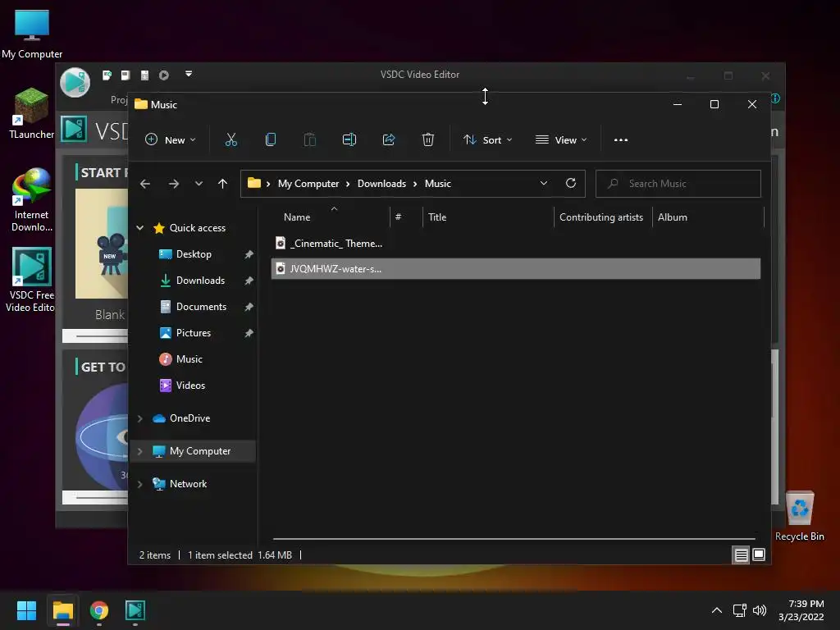Open Music in the navigation pane
840x630 pixels.
(189, 359)
